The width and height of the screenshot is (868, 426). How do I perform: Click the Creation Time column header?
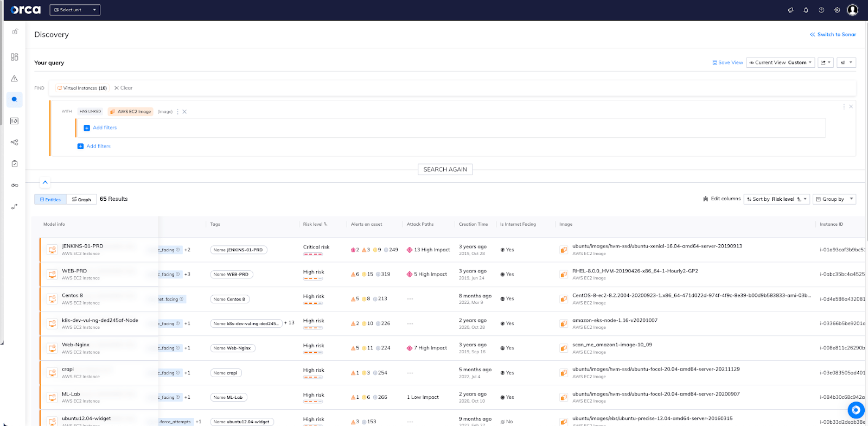[473, 224]
